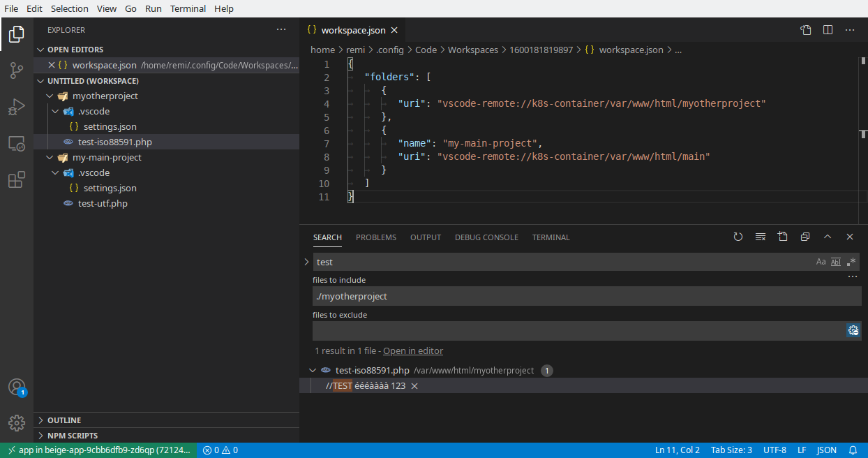The width and height of the screenshot is (868, 458).
Task: Open test-iso88591.php in Explorer tree
Action: (166, 142)
